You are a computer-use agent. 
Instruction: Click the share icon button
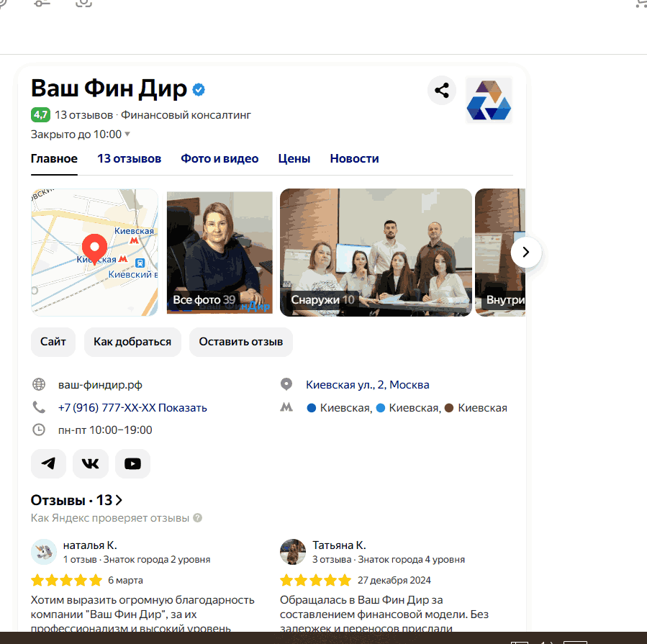(441, 91)
